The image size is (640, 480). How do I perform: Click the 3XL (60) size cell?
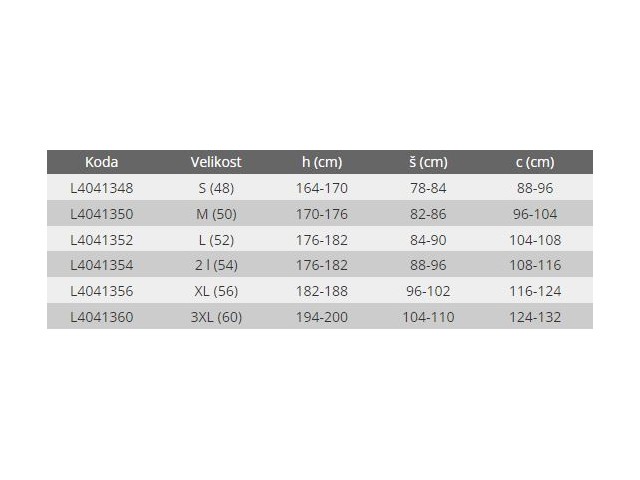pos(216,318)
